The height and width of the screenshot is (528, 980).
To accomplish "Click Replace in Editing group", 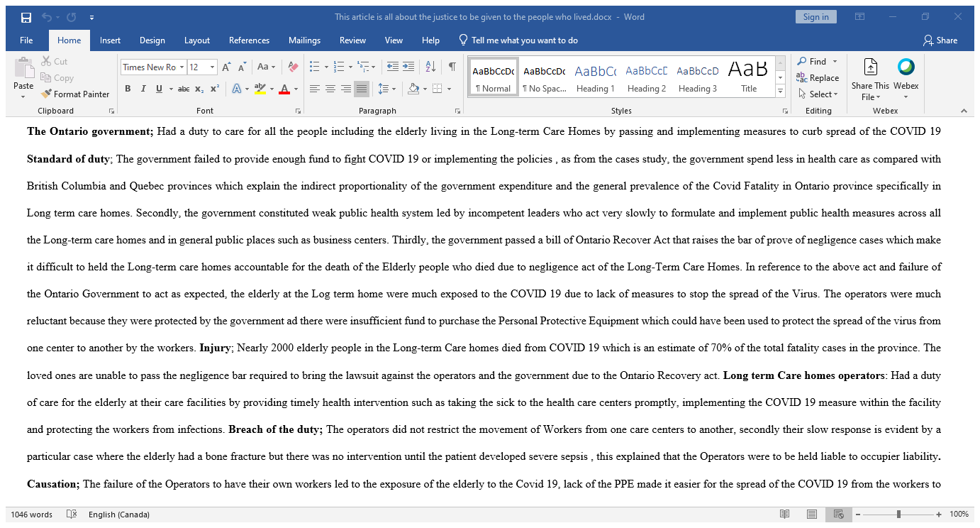I will point(818,78).
